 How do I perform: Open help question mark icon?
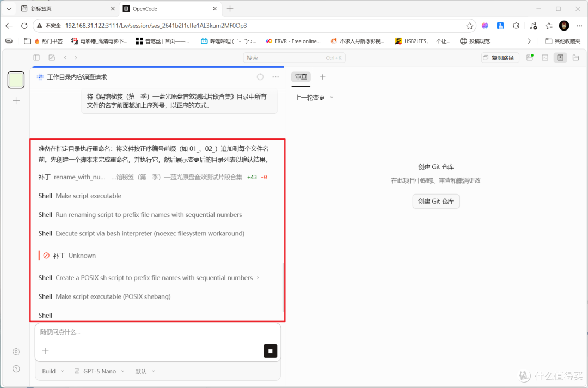click(x=16, y=368)
